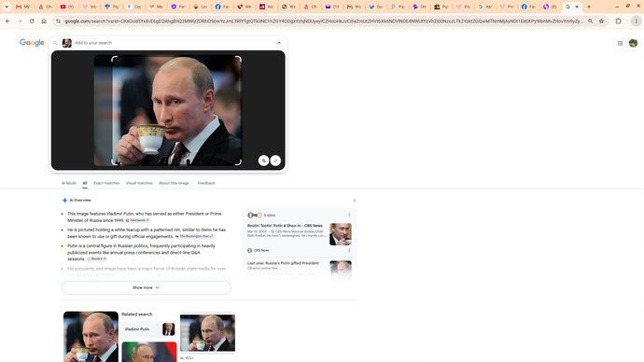Click the CBS News source label
The width and height of the screenshot is (644, 362).
(x=259, y=250)
